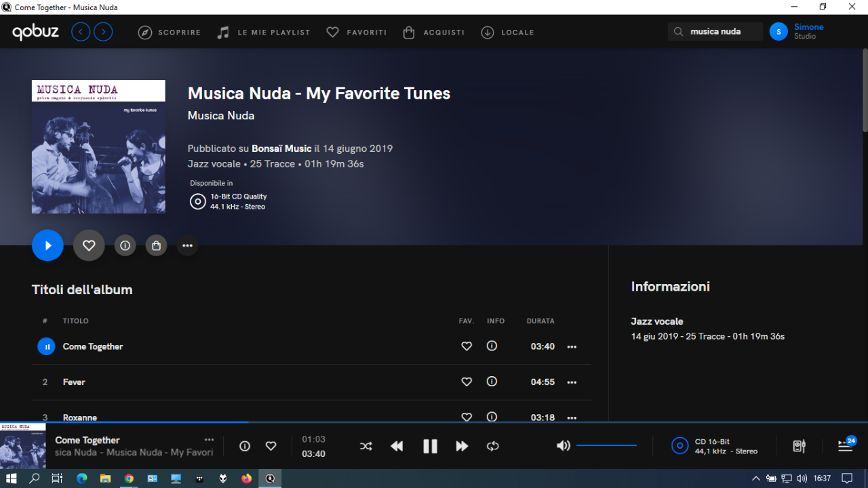Open the system volume icon in the tray
The image size is (868, 488).
coord(802,479)
